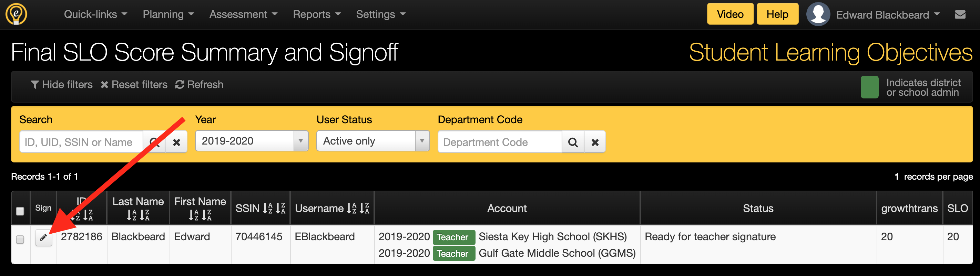Click the Search ID, UID, SSIN or Name field
This screenshot has width=980, height=276.
point(81,142)
